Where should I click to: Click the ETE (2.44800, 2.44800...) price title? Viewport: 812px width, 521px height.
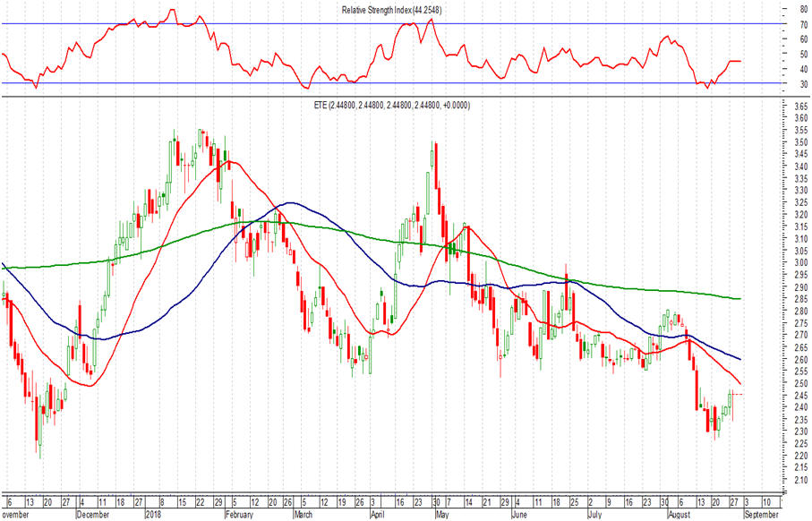click(392, 105)
